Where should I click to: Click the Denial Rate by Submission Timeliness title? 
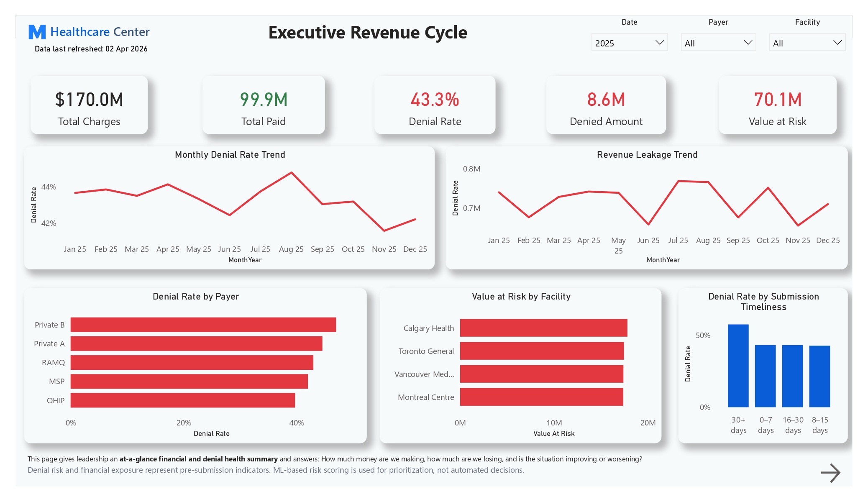763,302
